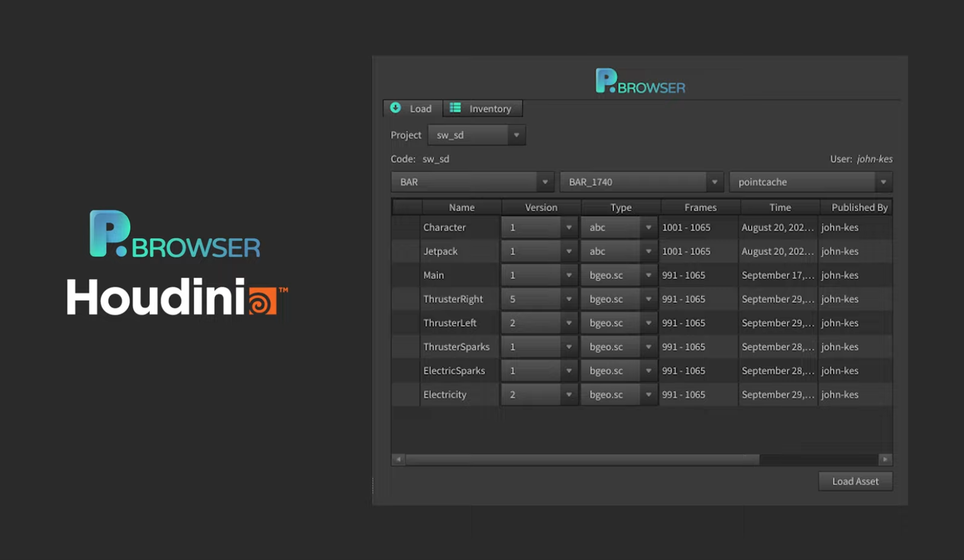Select the ThrusterSparks row name

tap(457, 347)
